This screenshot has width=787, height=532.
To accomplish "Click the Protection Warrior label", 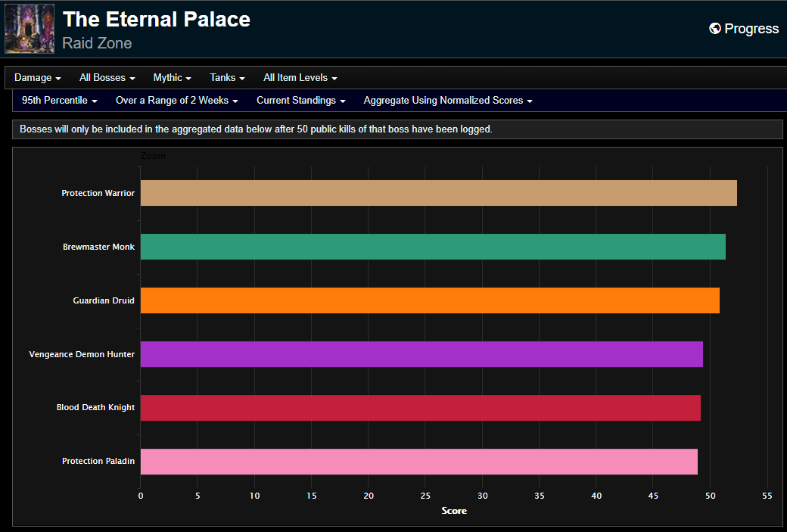I will coord(98,193).
